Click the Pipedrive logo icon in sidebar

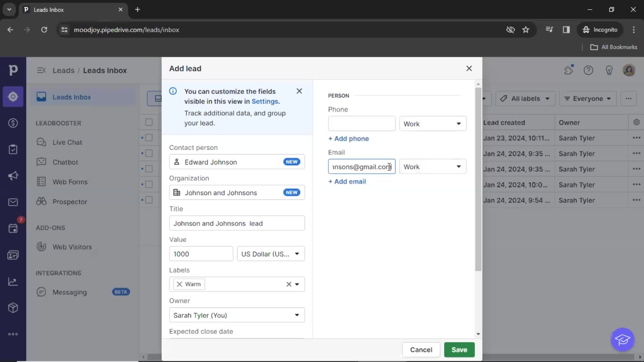tap(13, 70)
